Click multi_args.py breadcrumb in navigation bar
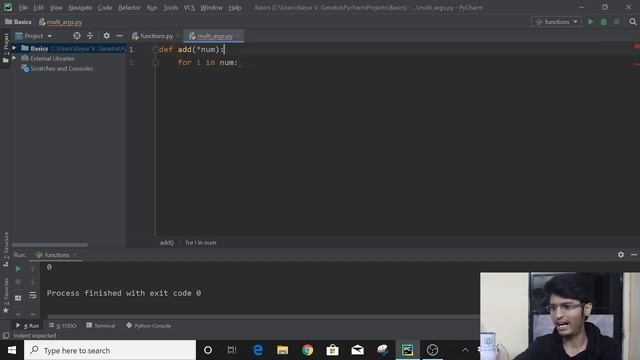The height and width of the screenshot is (360, 640). tap(61, 22)
